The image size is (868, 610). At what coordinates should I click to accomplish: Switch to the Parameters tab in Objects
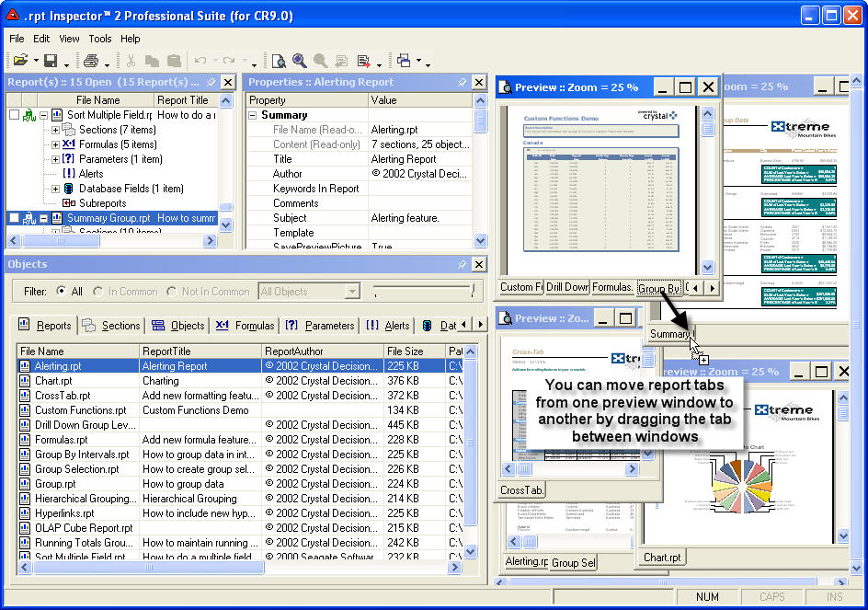click(x=320, y=325)
